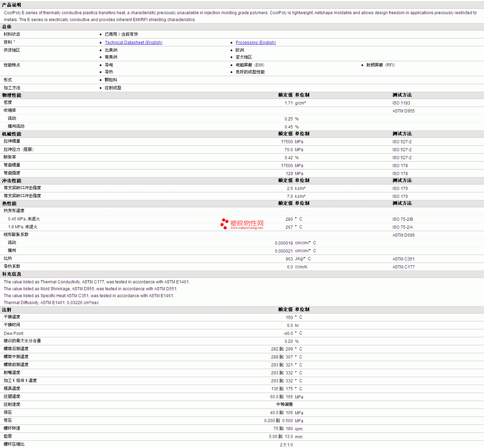Select the 0.000021 expansion coefficient value
The height and width of the screenshot is (448, 484).
[284, 251]
